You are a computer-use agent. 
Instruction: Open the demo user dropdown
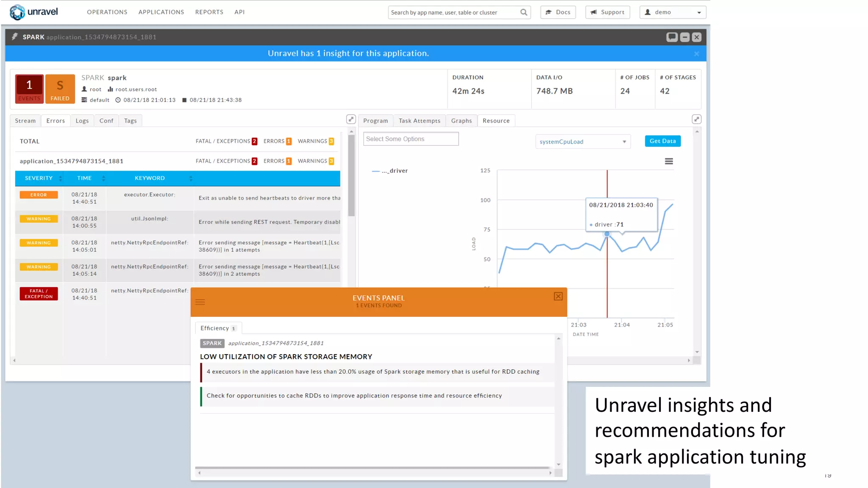click(673, 12)
